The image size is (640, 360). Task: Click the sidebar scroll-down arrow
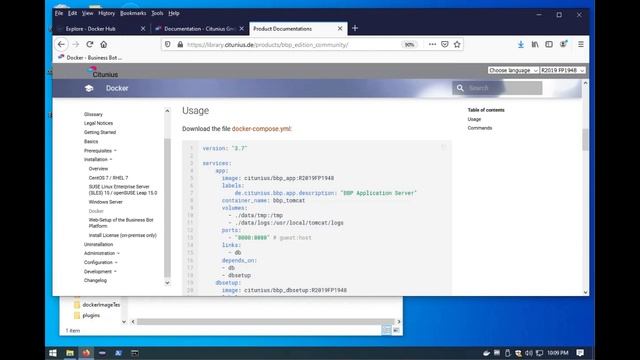(x=167, y=282)
